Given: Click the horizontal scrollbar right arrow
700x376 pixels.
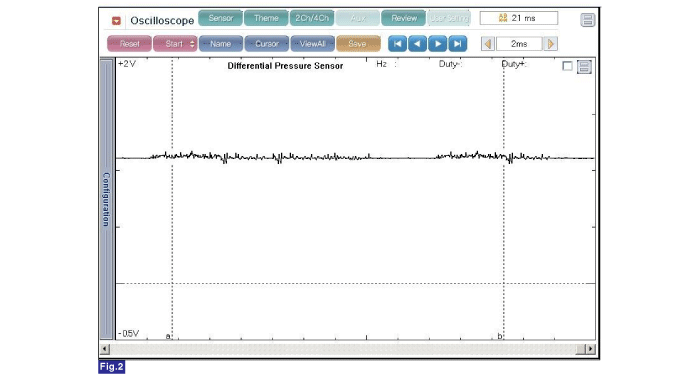Looking at the screenshot, I should pos(591,349).
